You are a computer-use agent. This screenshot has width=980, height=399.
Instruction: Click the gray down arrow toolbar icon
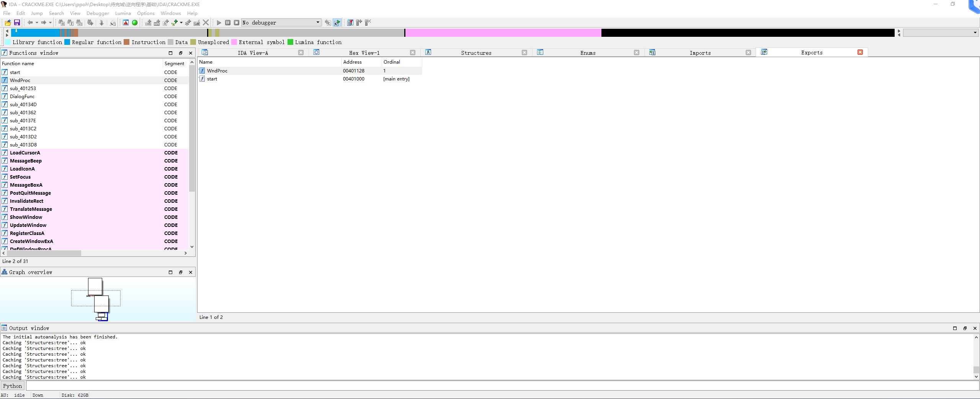pos(101,23)
